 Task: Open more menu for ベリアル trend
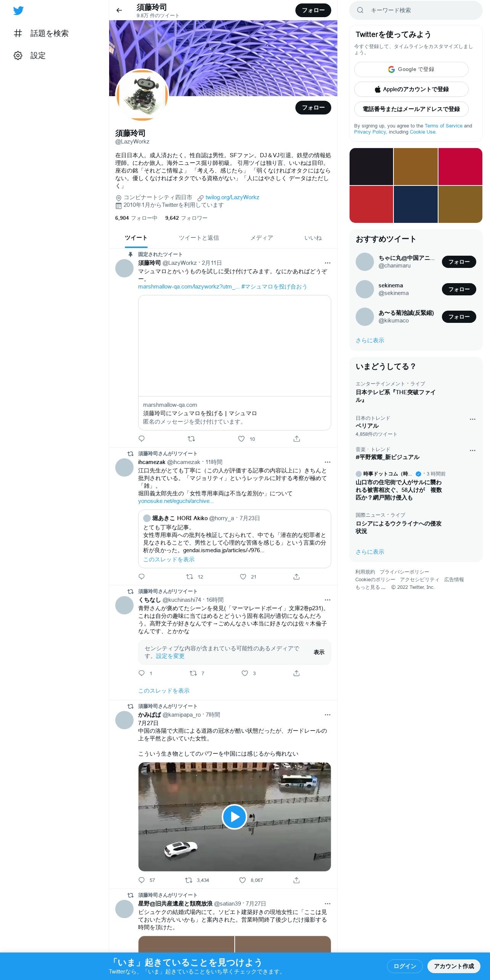click(472, 419)
